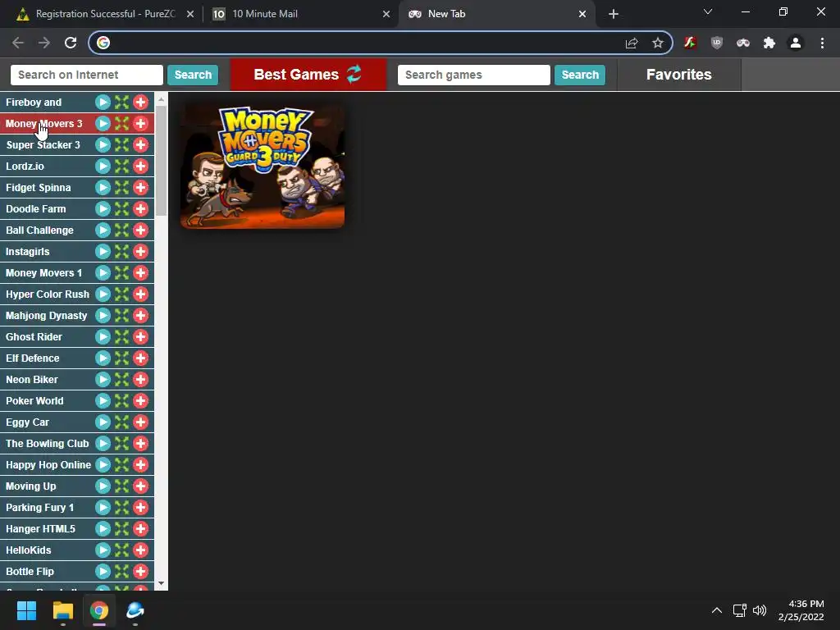Screen dimensions: 840x630
Task: Add Lordz.io to favorites
Action: (x=140, y=166)
